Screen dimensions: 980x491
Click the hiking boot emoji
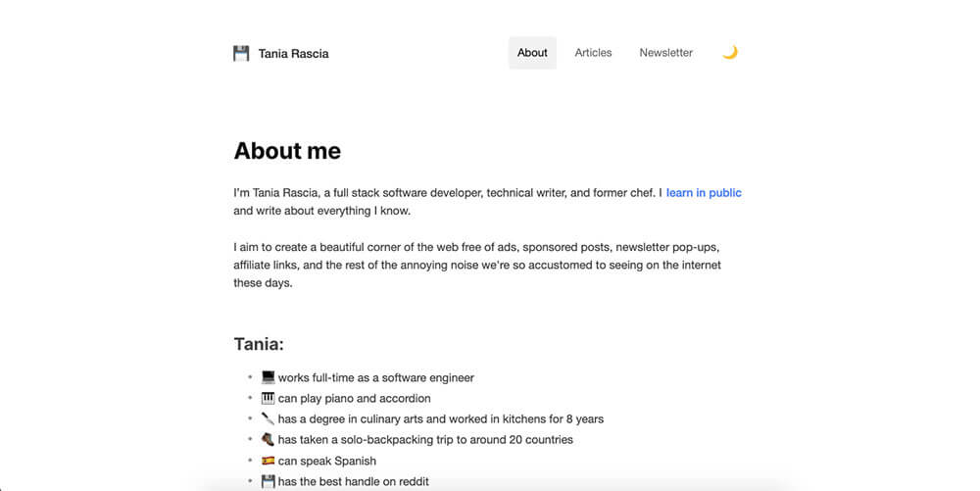[269, 439]
